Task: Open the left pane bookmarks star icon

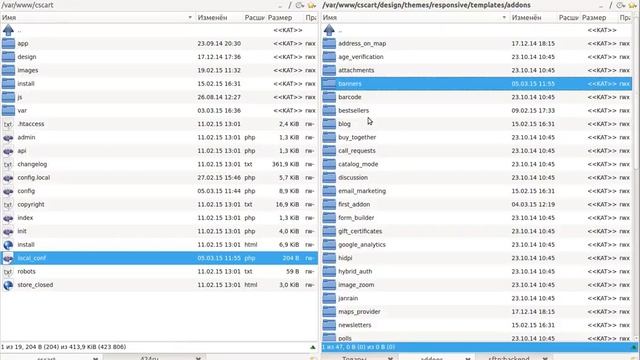Action: click(312, 5)
